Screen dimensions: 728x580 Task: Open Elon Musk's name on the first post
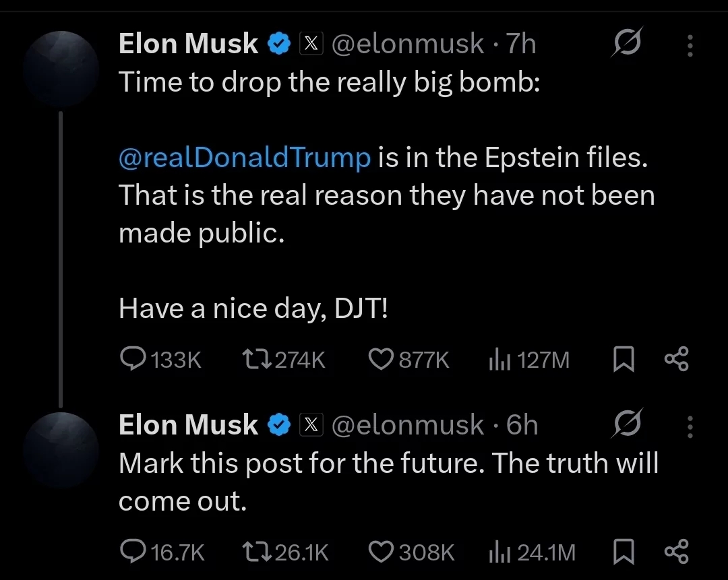(188, 44)
